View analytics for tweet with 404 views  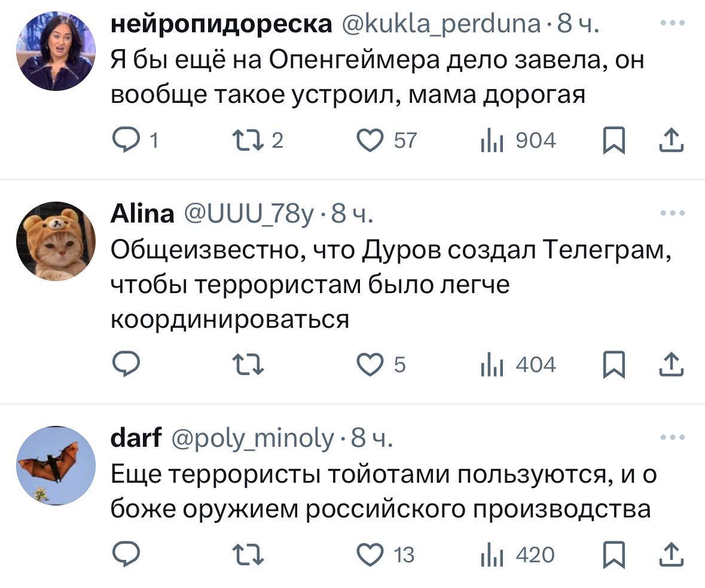(x=518, y=365)
